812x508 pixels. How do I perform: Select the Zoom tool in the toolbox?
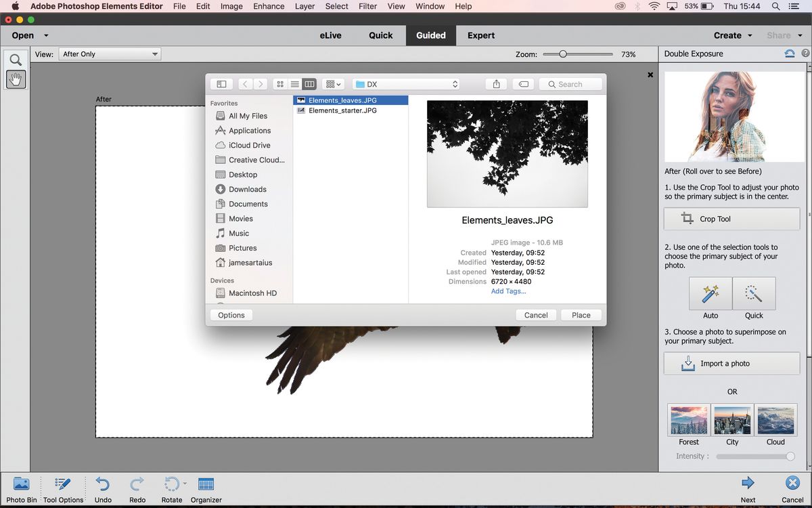[16, 60]
